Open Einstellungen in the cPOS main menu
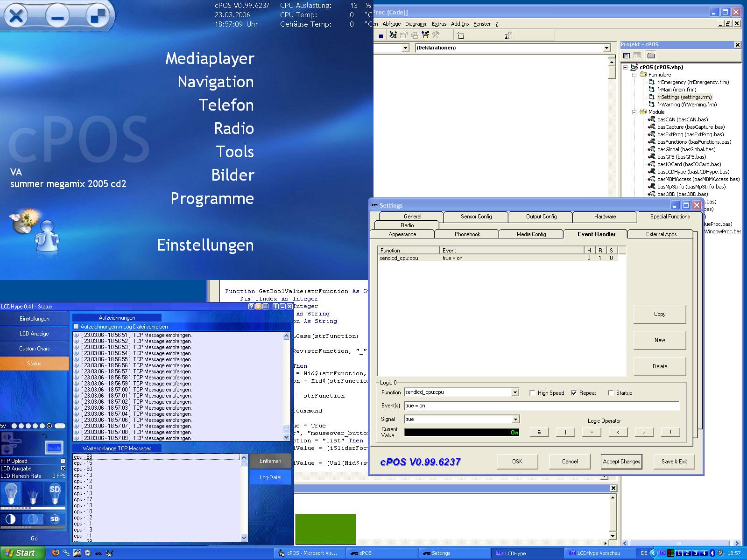 [205, 245]
